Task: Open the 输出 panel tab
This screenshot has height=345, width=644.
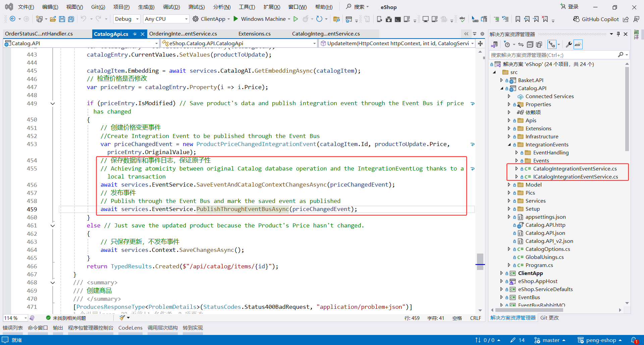Action: pyautogui.click(x=58, y=328)
